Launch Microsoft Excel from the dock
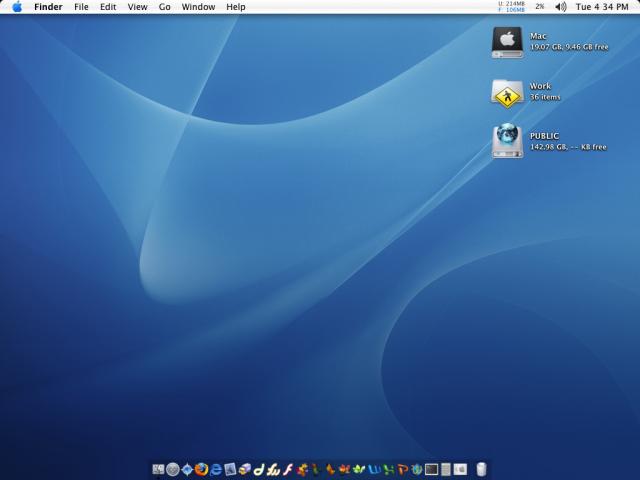Image resolution: width=640 pixels, height=480 pixels. coord(389,470)
